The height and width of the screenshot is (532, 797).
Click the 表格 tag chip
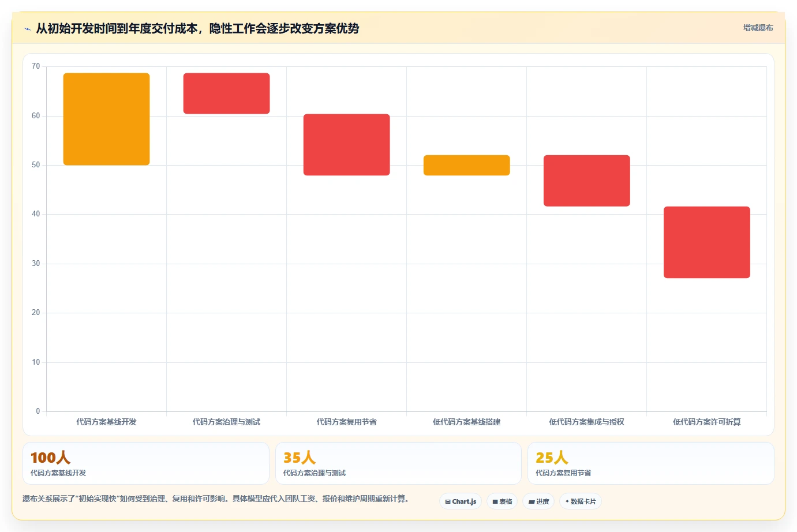[x=502, y=501]
